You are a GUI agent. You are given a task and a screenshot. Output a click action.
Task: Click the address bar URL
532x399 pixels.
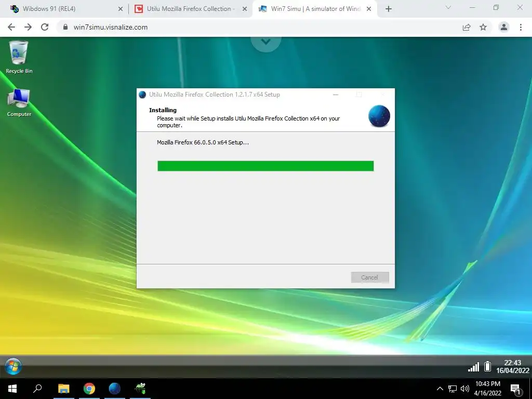coord(111,27)
